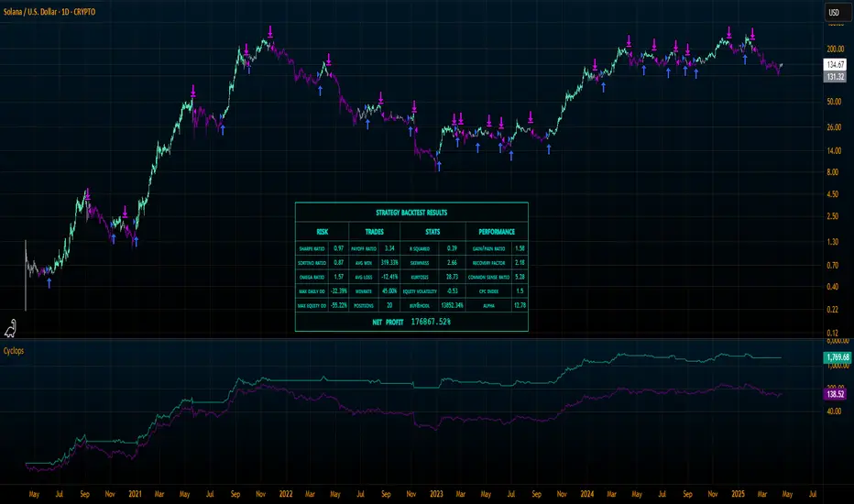Click the grey 131.32 price label
854x504 pixels.
point(834,77)
